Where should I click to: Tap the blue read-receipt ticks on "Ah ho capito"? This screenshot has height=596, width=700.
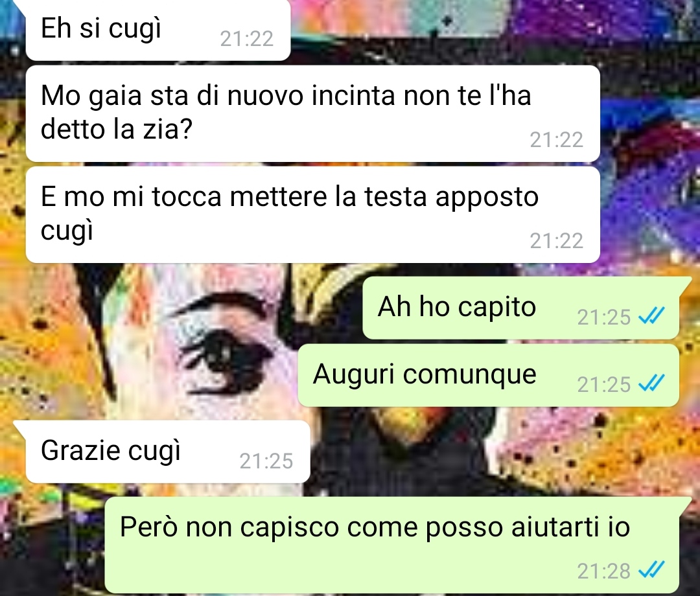point(651,316)
